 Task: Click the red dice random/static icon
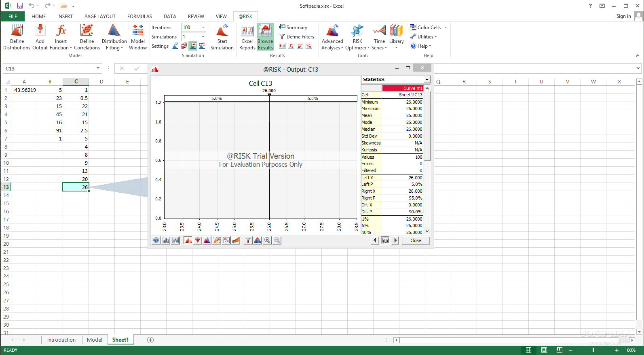(x=184, y=46)
